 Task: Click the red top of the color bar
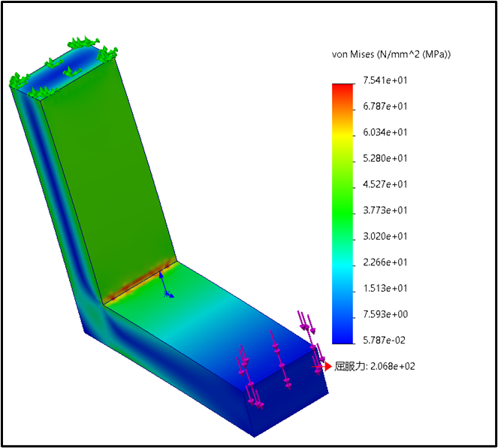[x=343, y=89]
